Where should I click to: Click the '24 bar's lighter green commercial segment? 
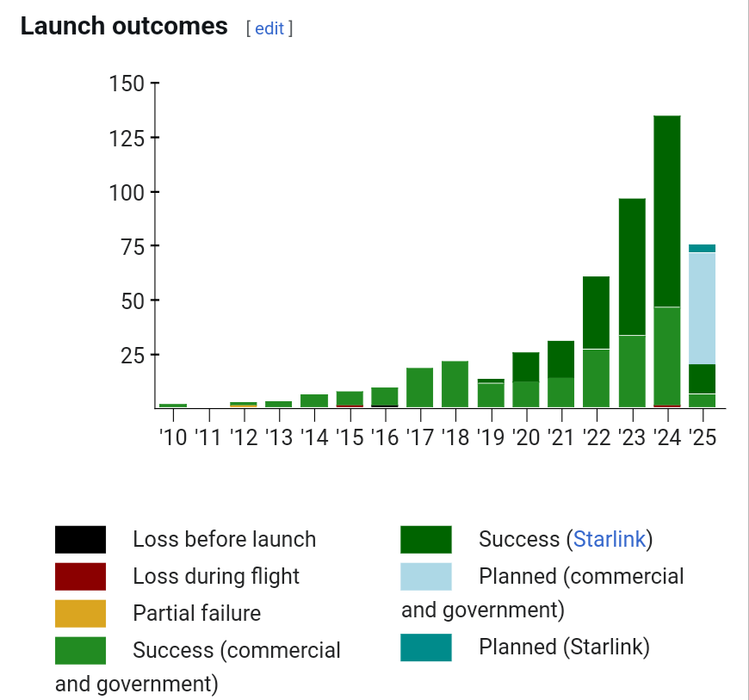[x=667, y=356]
